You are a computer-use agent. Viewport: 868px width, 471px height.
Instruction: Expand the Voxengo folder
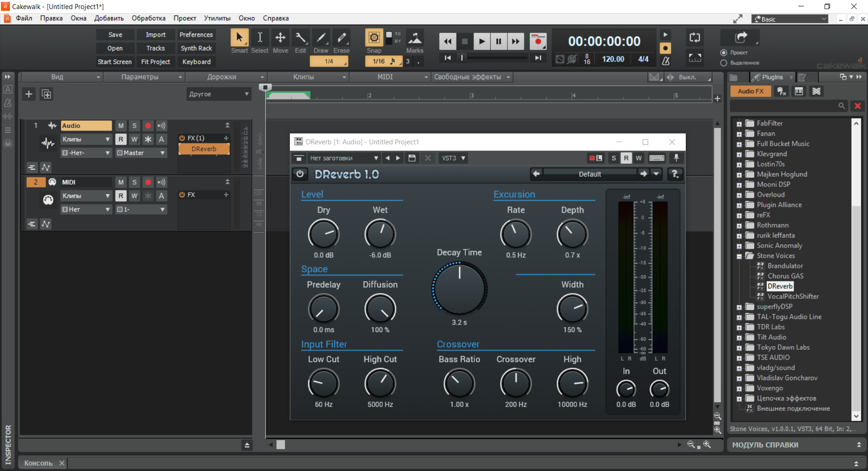click(739, 388)
